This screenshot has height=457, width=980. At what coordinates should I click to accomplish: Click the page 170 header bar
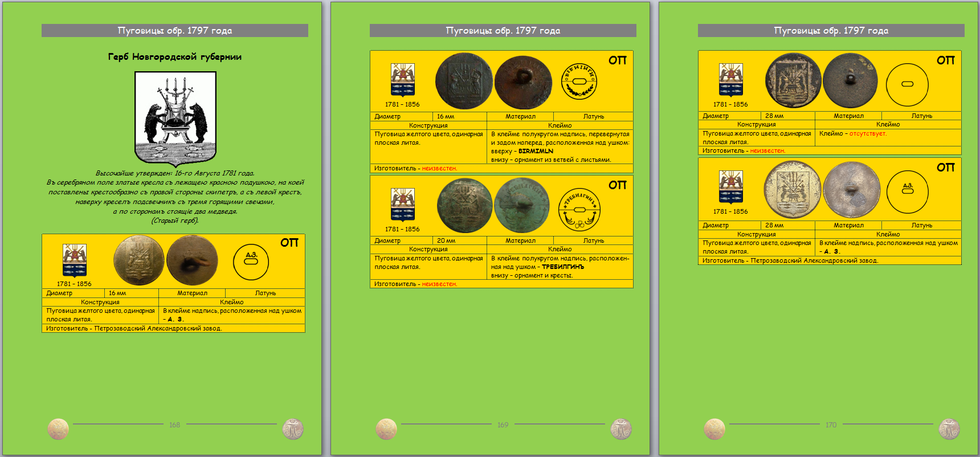pyautogui.click(x=831, y=31)
